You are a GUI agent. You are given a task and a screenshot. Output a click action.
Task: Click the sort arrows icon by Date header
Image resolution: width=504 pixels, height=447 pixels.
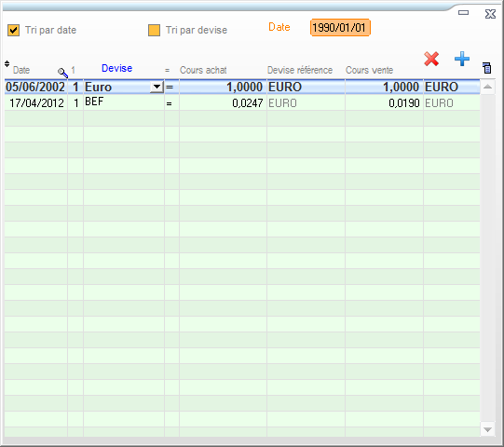[7, 63]
